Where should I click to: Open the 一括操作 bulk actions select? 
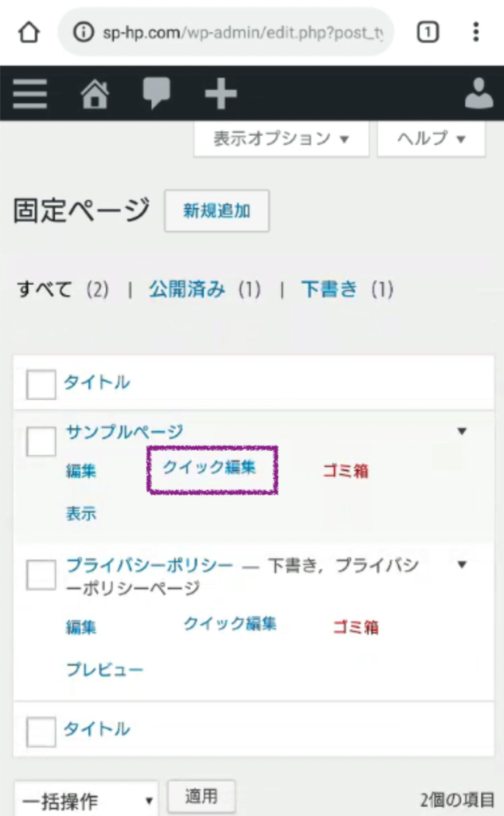pyautogui.click(x=86, y=800)
